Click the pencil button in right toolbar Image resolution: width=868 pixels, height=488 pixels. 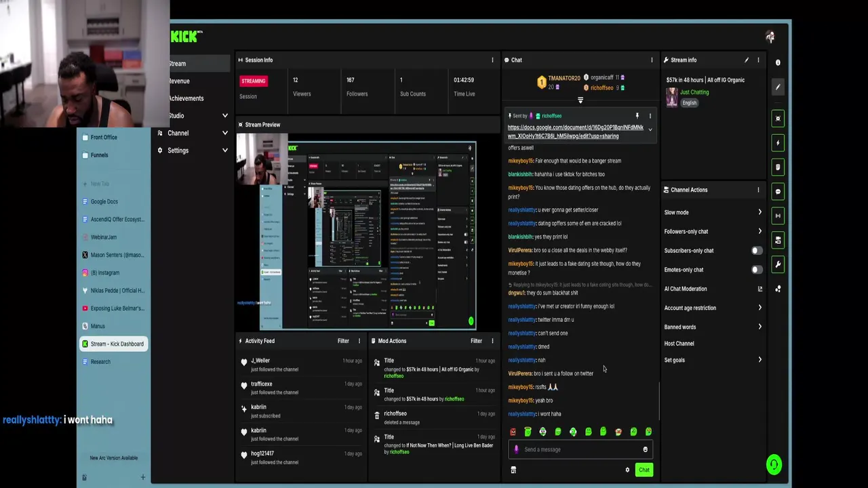(x=778, y=87)
